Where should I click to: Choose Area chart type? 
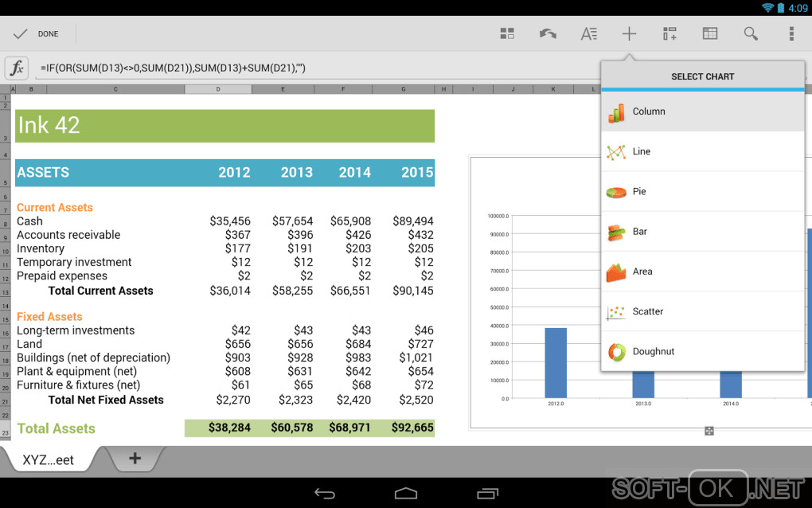[x=702, y=272]
